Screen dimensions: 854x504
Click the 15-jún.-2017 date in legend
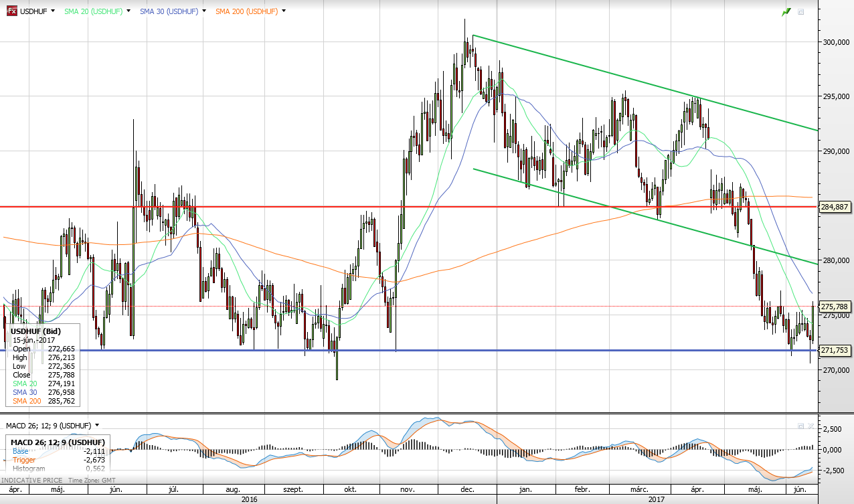tap(34, 340)
